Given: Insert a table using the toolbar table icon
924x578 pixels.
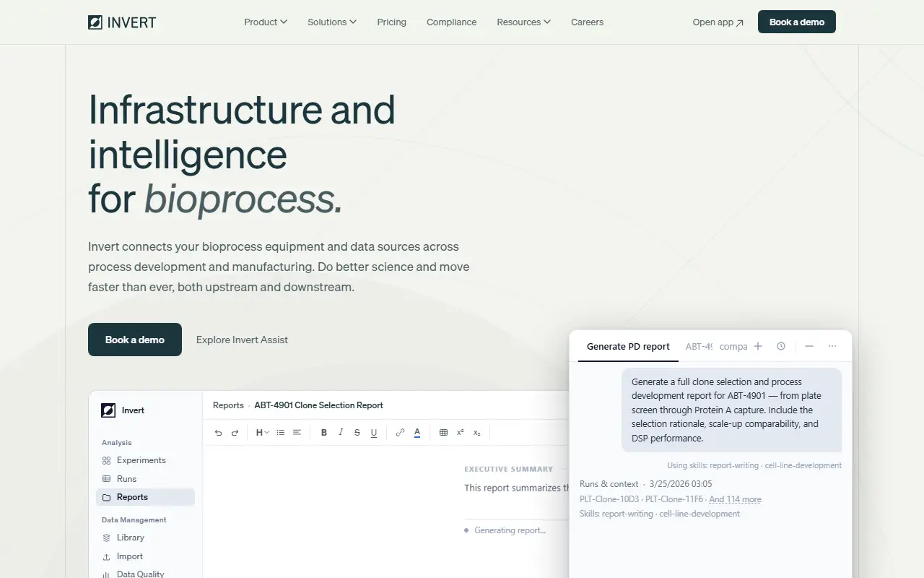Looking at the screenshot, I should click(443, 433).
